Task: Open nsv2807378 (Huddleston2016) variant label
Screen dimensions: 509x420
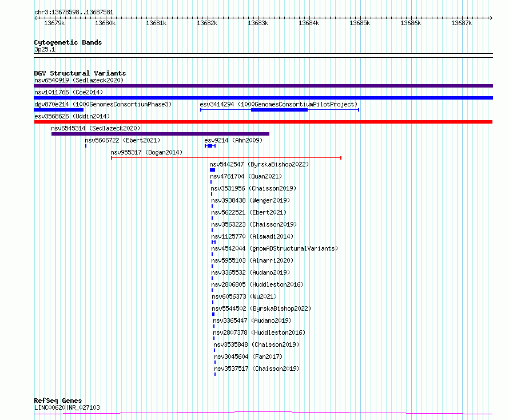Action: point(259,332)
